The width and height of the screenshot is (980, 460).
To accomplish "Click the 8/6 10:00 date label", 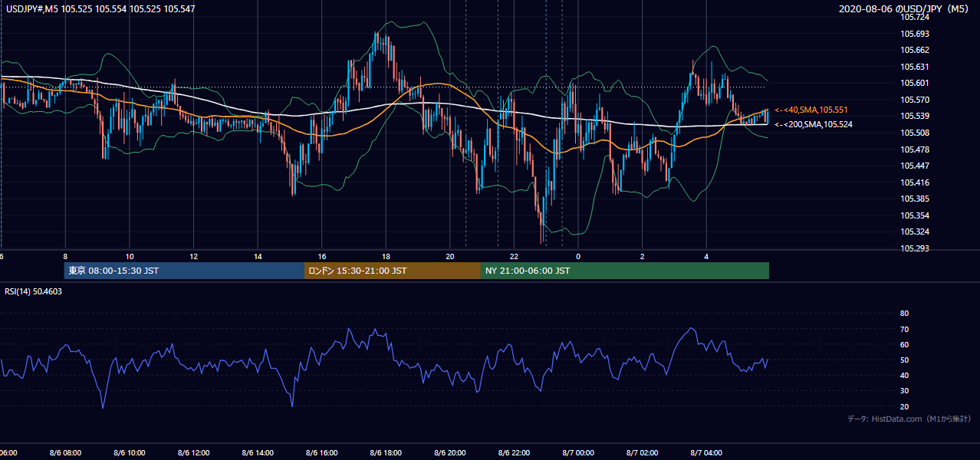I will pyautogui.click(x=130, y=453).
